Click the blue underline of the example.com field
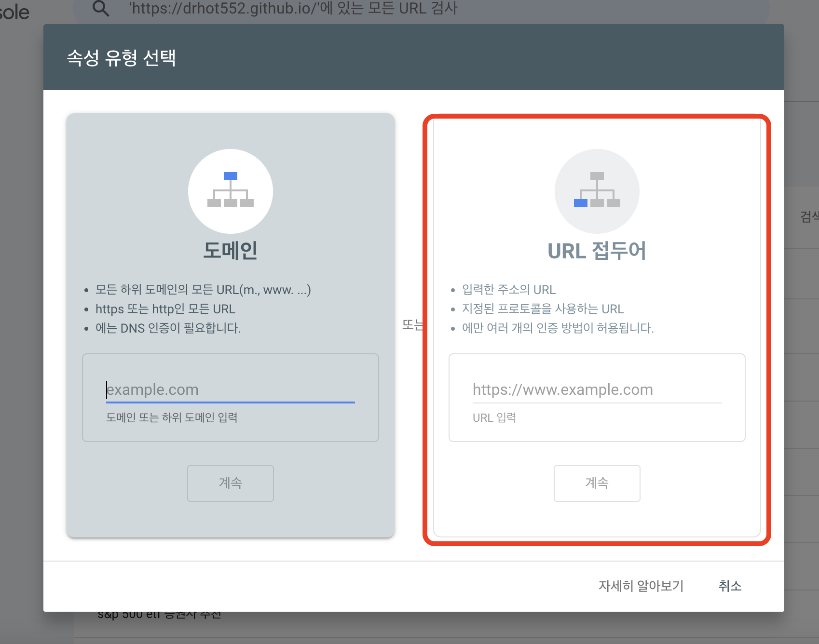819x644 pixels. (230, 402)
